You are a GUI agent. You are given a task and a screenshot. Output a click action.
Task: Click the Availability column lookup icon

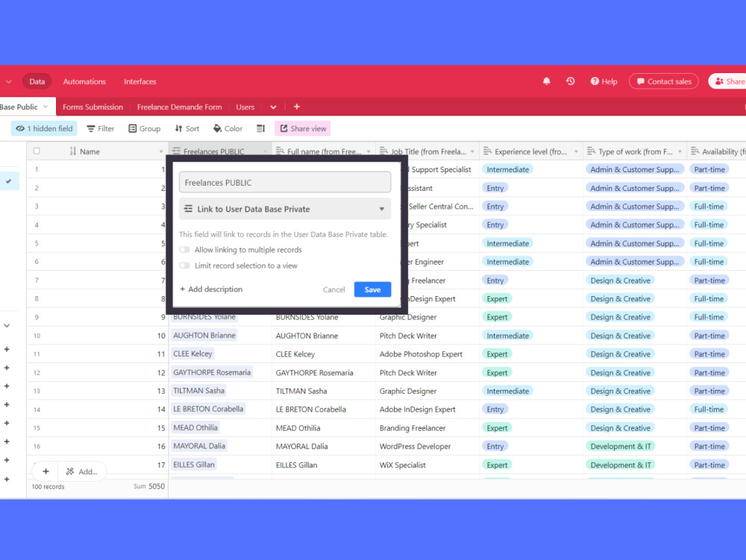(x=695, y=151)
